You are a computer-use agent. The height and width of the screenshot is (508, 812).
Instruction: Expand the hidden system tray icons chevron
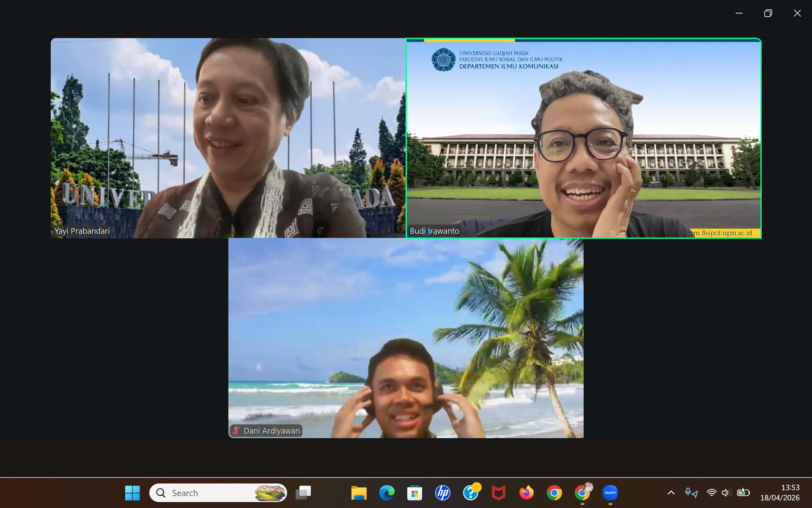[x=671, y=493]
